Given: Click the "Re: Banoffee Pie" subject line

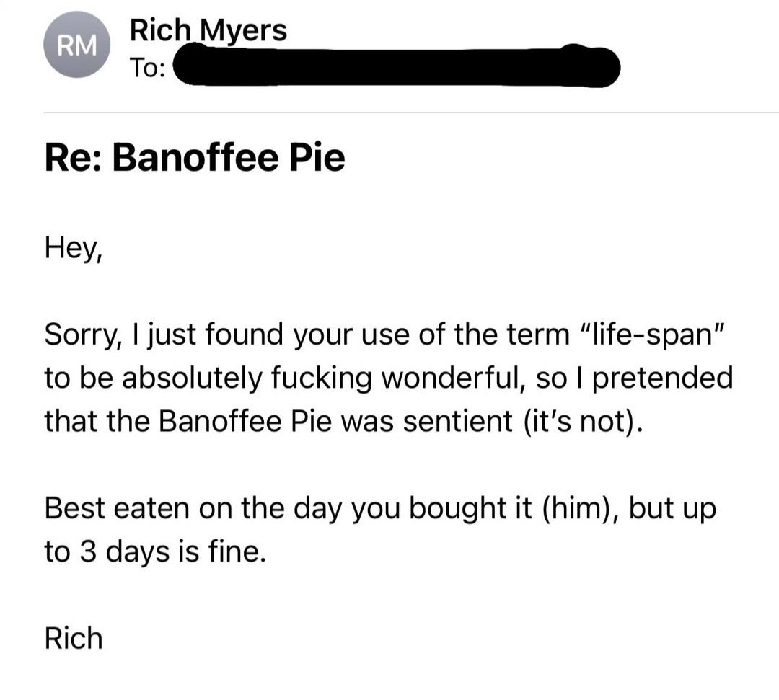Looking at the screenshot, I should (x=195, y=158).
